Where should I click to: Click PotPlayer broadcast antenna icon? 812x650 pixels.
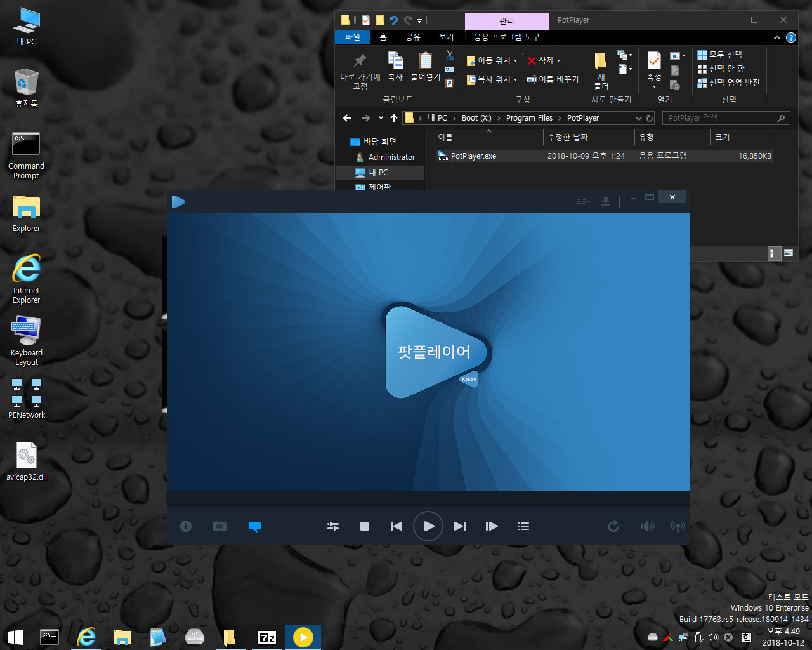678,526
